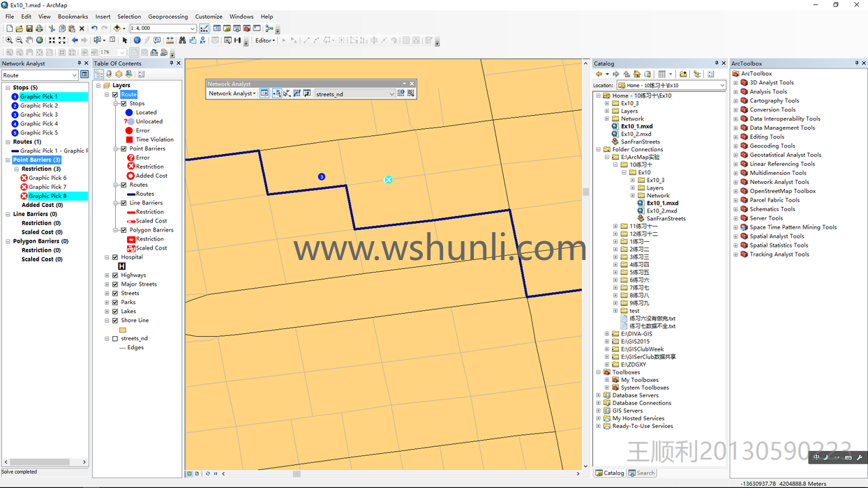Open map scale 1:4,000 dropdown
This screenshot has width=868, height=488.
tap(193, 29)
